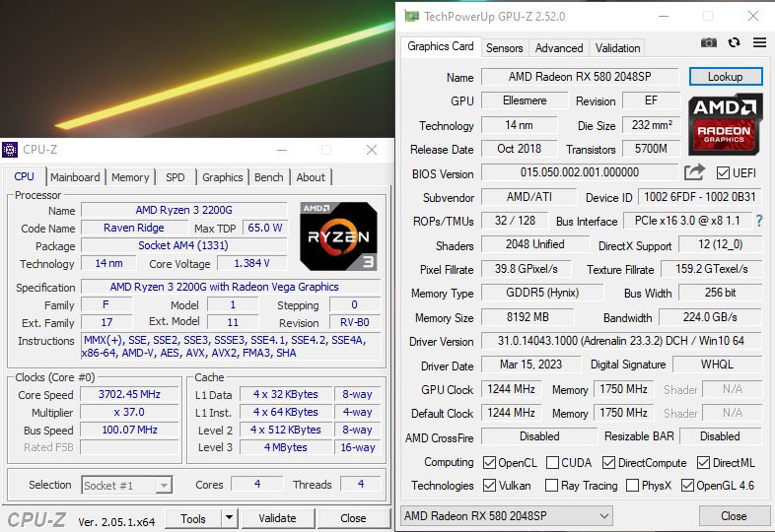Viewport: 775px width, 532px height.
Task: Toggle the OpenCL checkbox
Action: 489,463
